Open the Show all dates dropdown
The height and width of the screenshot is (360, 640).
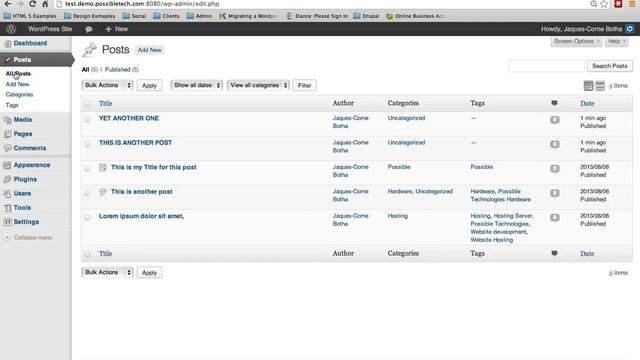(x=196, y=85)
